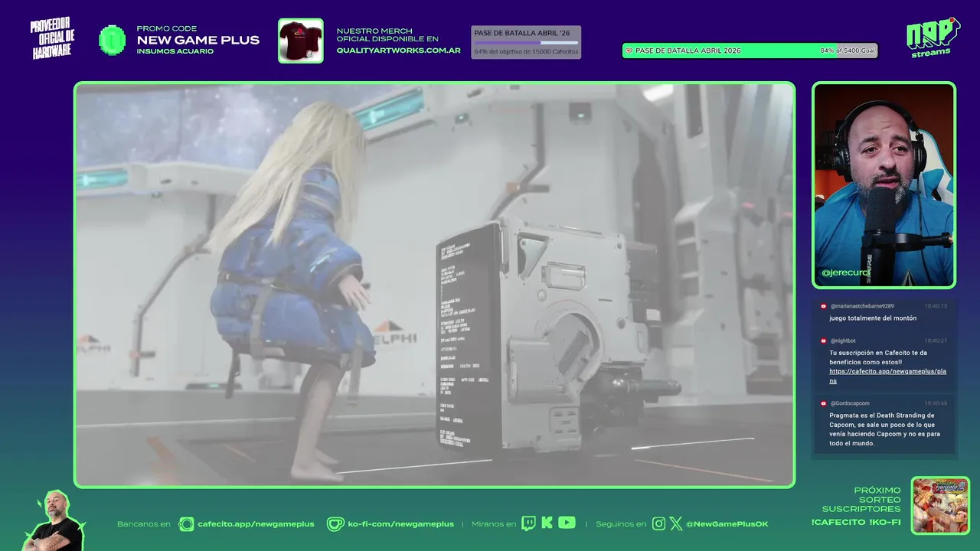Click the Pragmata gameplay video area
980x551 pixels.
click(x=434, y=285)
